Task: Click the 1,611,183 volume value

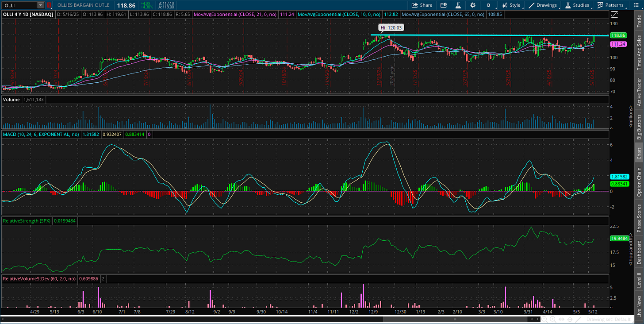Action: [34, 100]
